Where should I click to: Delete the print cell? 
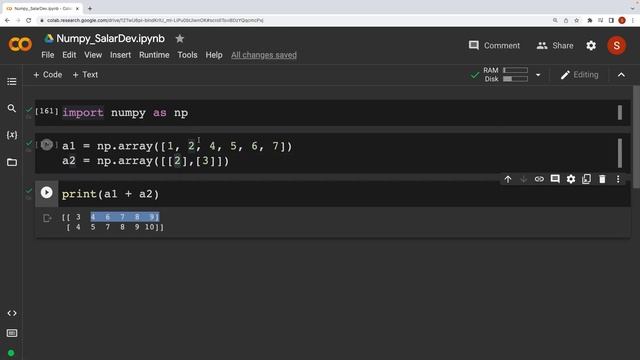pos(602,179)
